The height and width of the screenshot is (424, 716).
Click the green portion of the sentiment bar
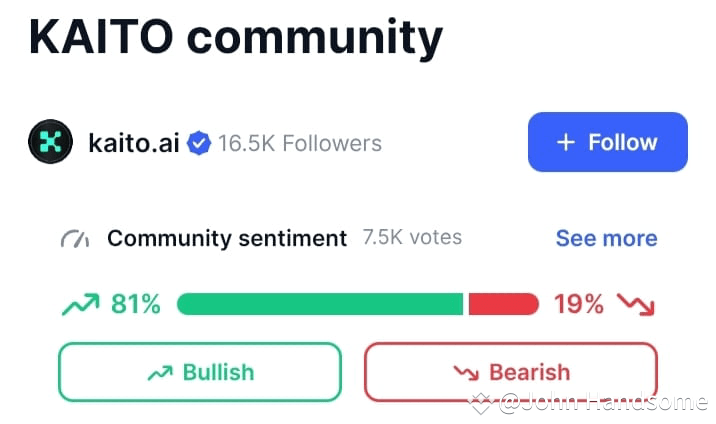(320, 304)
